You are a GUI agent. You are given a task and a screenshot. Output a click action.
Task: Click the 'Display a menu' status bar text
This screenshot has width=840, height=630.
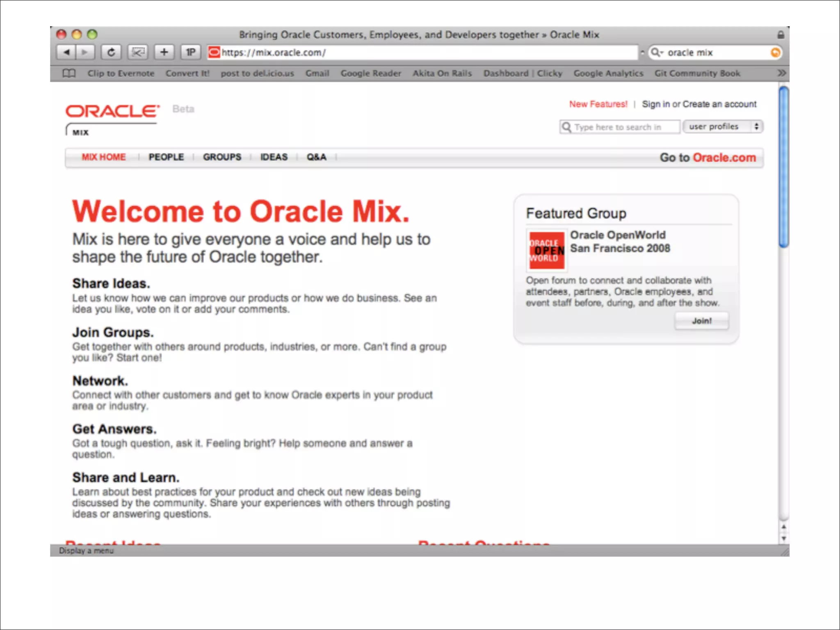point(86,550)
